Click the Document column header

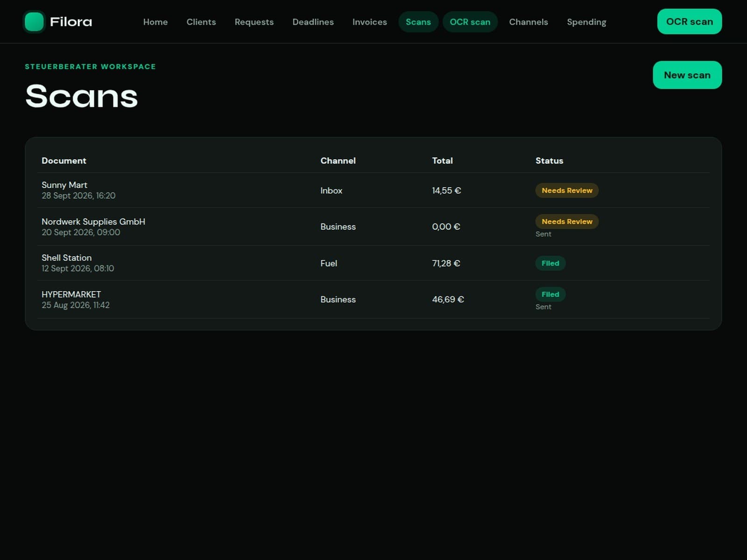point(64,161)
